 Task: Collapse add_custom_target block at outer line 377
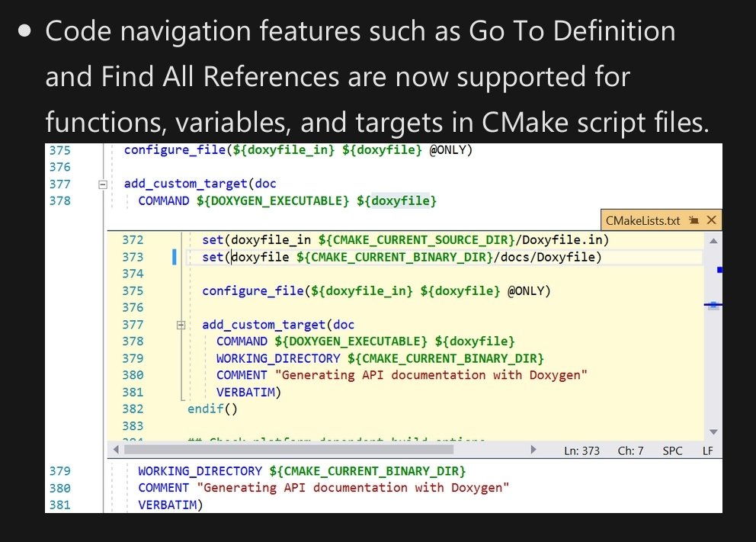tap(102, 184)
